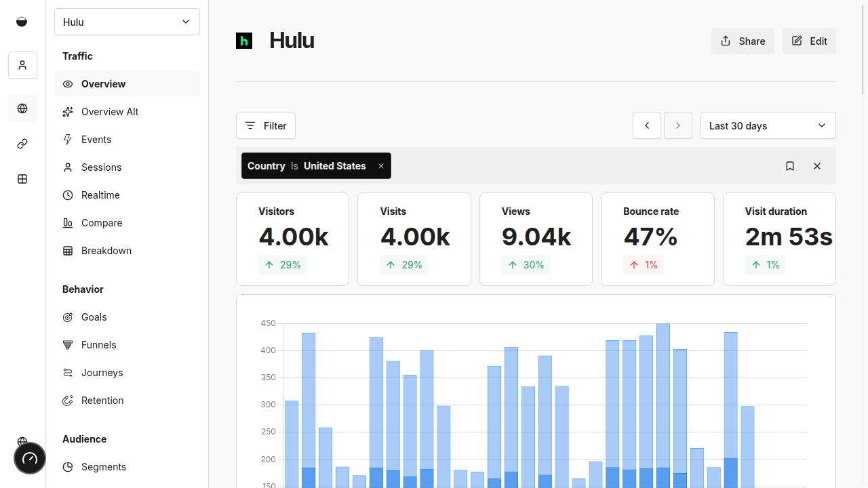868x488 pixels.
Task: Clear all filters with the X icon
Action: pyautogui.click(x=817, y=166)
